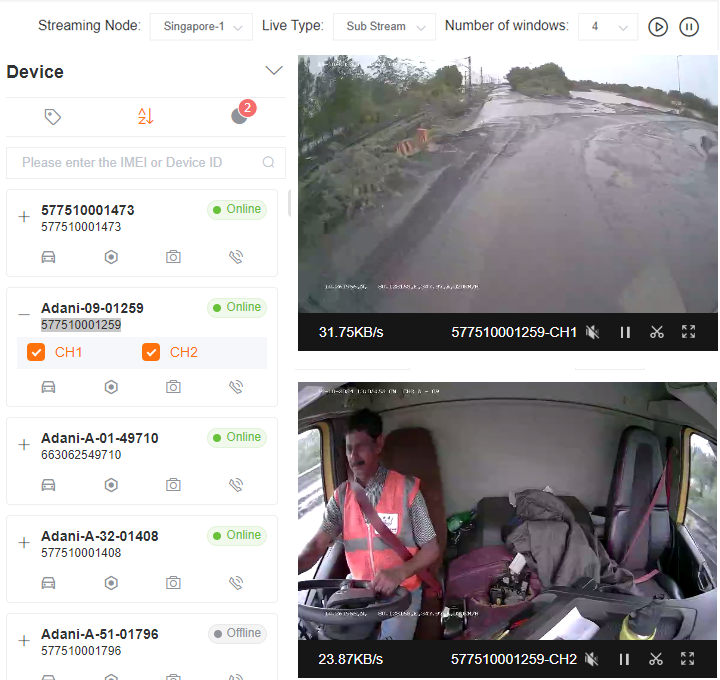Click the car icon for Adani-09-01259
The image size is (720, 680).
[x=49, y=387]
